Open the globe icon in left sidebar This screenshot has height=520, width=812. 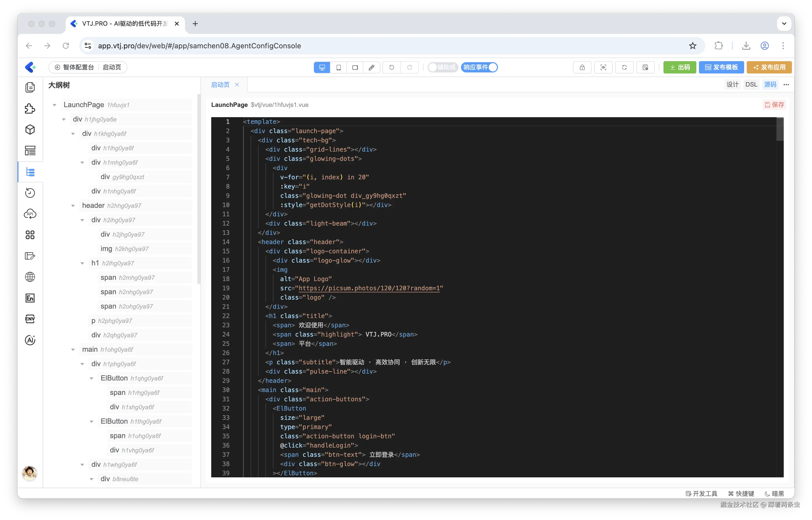click(30, 277)
